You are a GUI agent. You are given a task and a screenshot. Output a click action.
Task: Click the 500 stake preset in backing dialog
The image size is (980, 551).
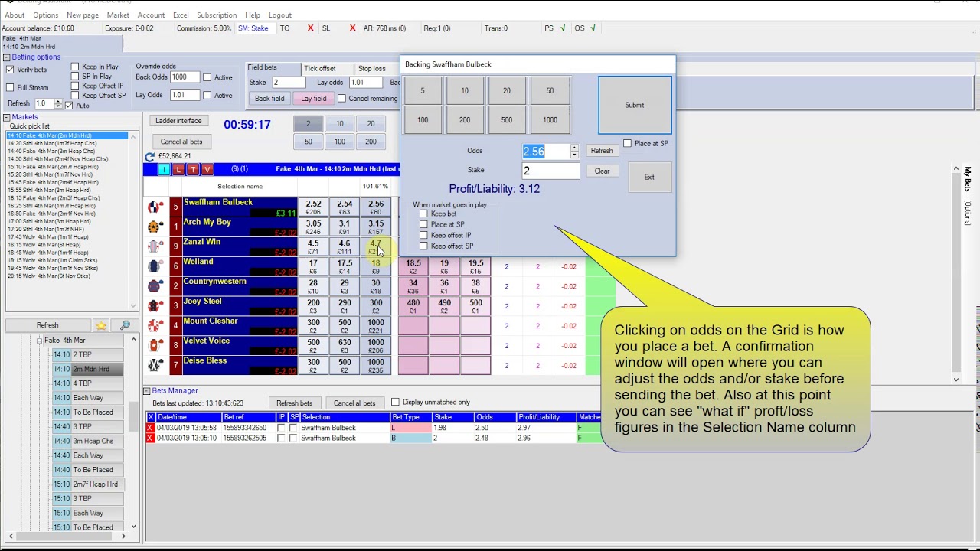[507, 120]
